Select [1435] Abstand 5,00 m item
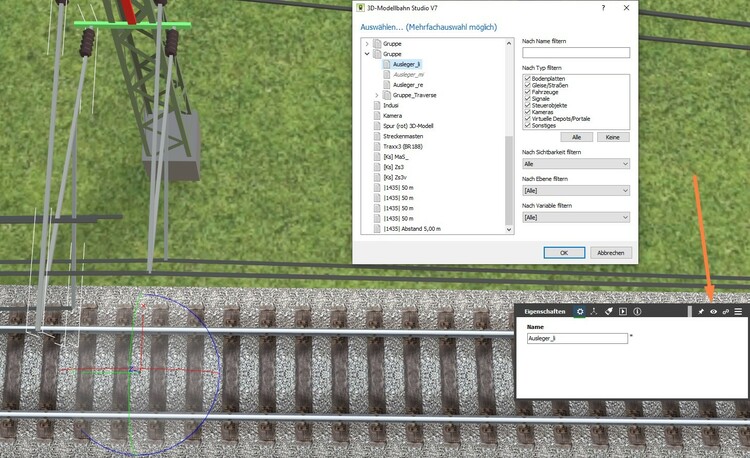750x458 pixels. click(412, 229)
